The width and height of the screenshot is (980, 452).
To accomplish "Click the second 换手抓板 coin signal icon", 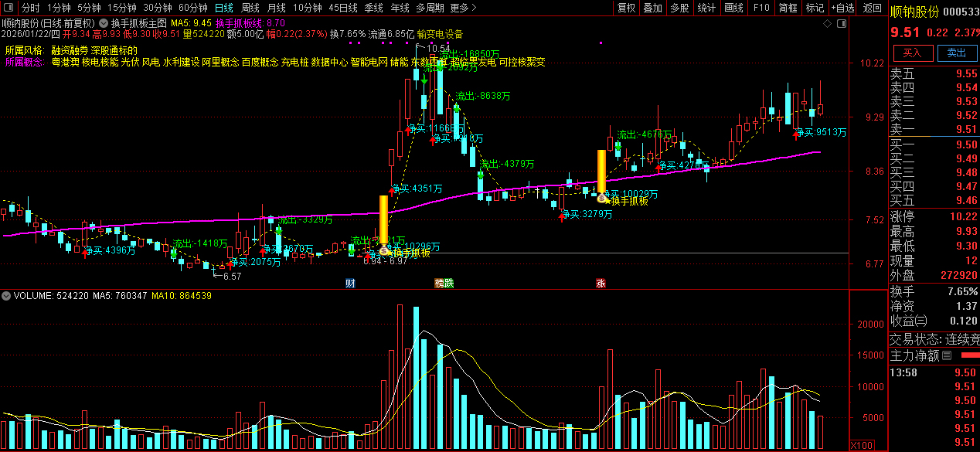I will 601,198.
